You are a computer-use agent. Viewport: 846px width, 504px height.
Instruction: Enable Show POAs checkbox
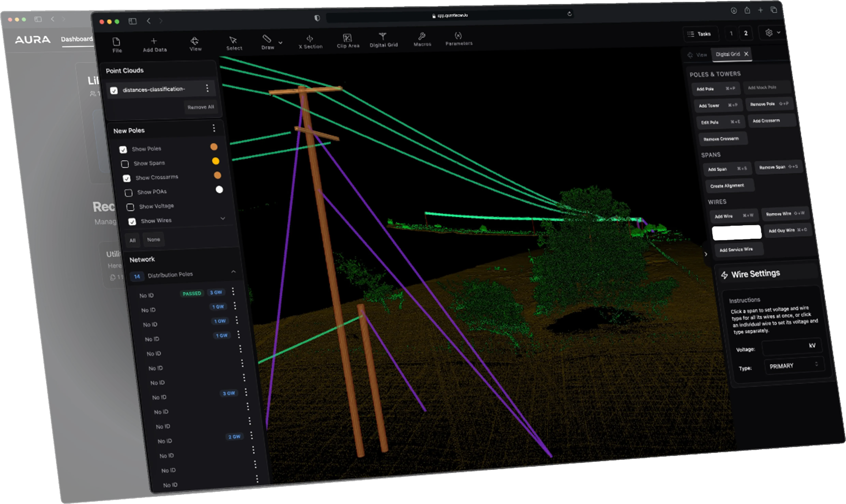pos(128,193)
